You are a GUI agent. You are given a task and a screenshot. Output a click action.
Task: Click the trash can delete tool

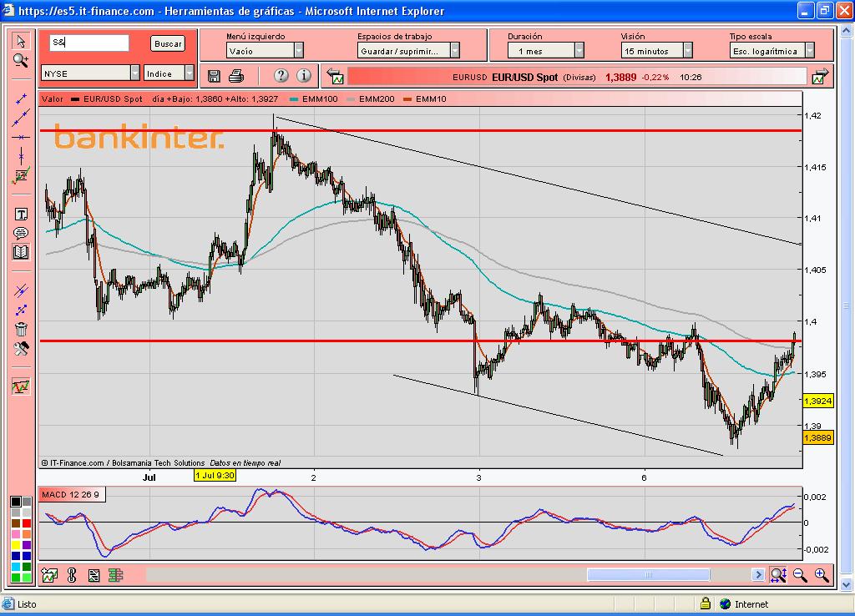(x=21, y=329)
